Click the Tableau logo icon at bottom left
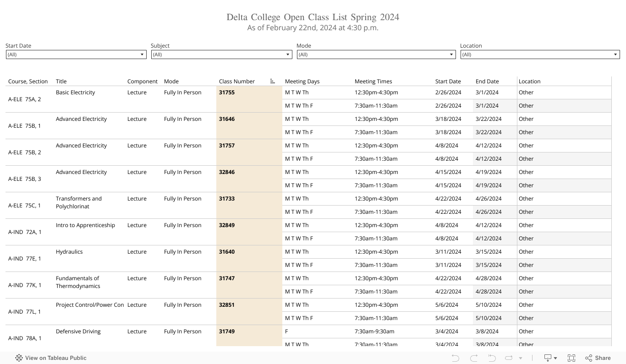 [x=19, y=358]
